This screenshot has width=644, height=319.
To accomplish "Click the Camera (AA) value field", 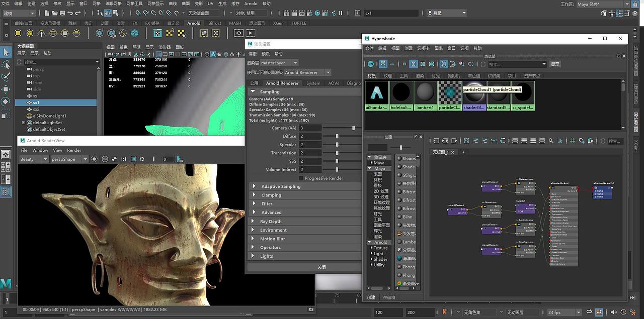I will [310, 128].
